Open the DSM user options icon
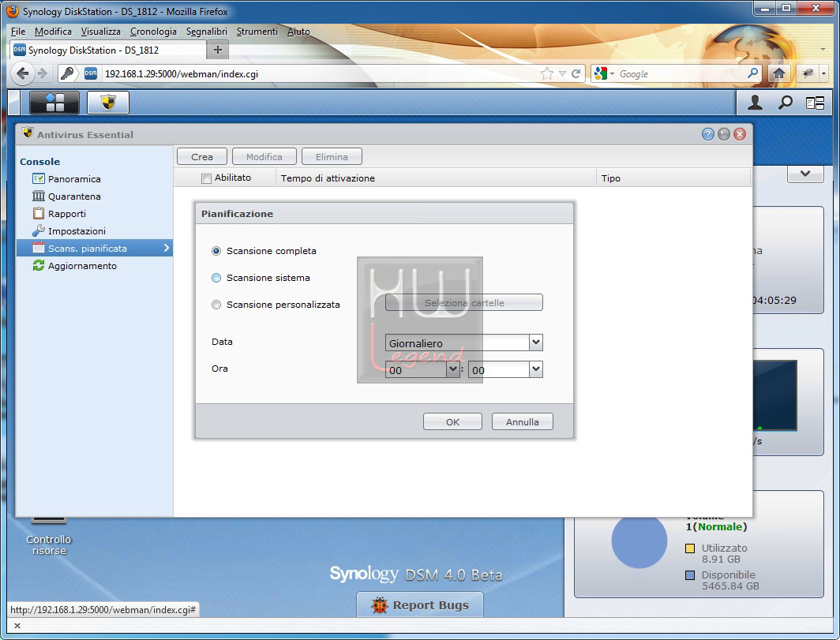840x640 pixels. tap(756, 103)
